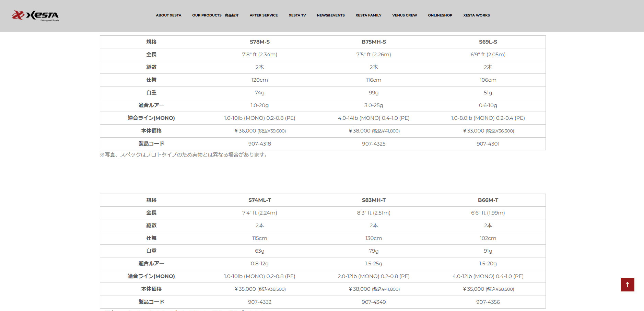
Task: Click the 91g weight cell
Action: 488,251
